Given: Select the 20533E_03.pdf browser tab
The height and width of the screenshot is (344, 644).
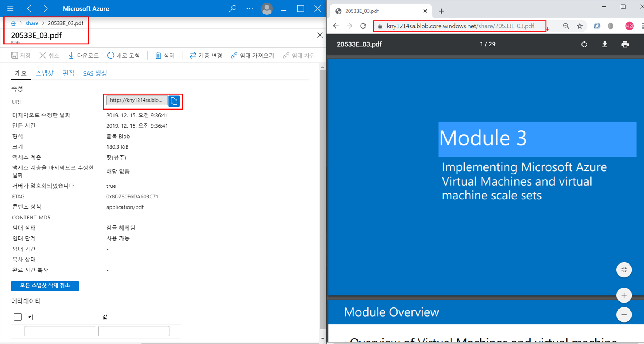Looking at the screenshot, I should tap(381, 11).
